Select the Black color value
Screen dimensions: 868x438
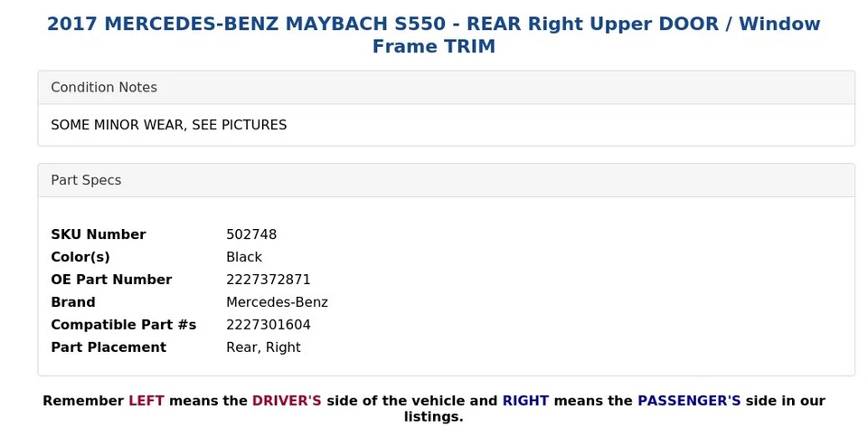point(244,258)
